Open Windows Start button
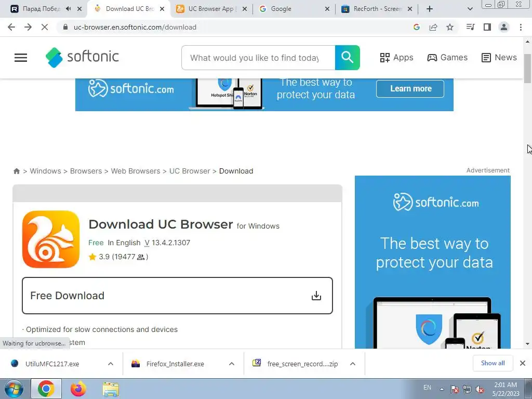The image size is (532, 399). (14, 389)
